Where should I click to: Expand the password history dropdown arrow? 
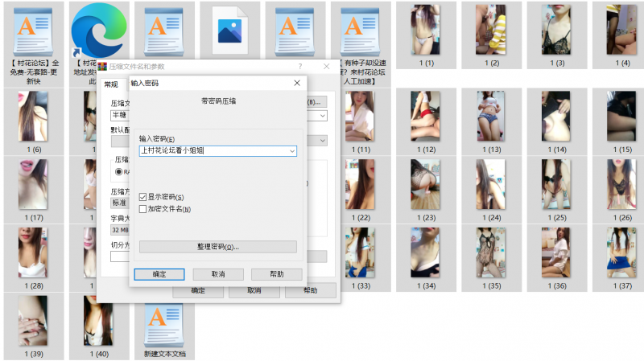coord(291,150)
